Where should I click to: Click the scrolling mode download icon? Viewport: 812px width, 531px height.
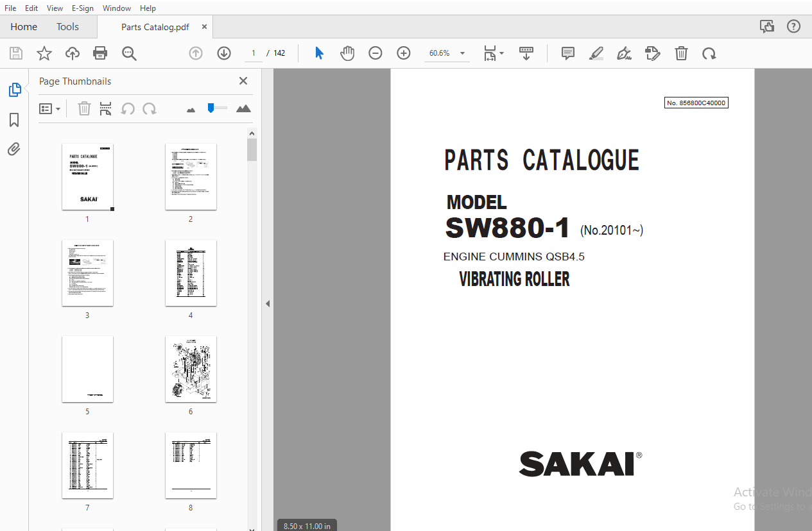(526, 53)
